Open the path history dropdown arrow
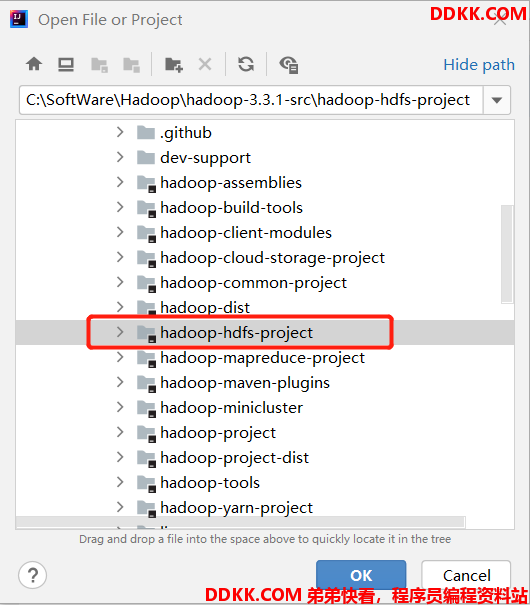Image resolution: width=530 pixels, height=605 pixels. [x=497, y=100]
